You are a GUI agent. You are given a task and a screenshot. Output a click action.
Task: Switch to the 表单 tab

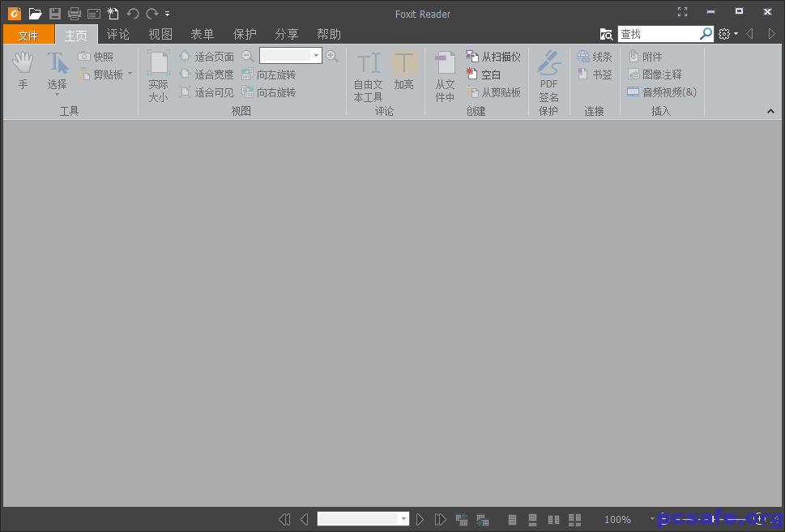(203, 35)
